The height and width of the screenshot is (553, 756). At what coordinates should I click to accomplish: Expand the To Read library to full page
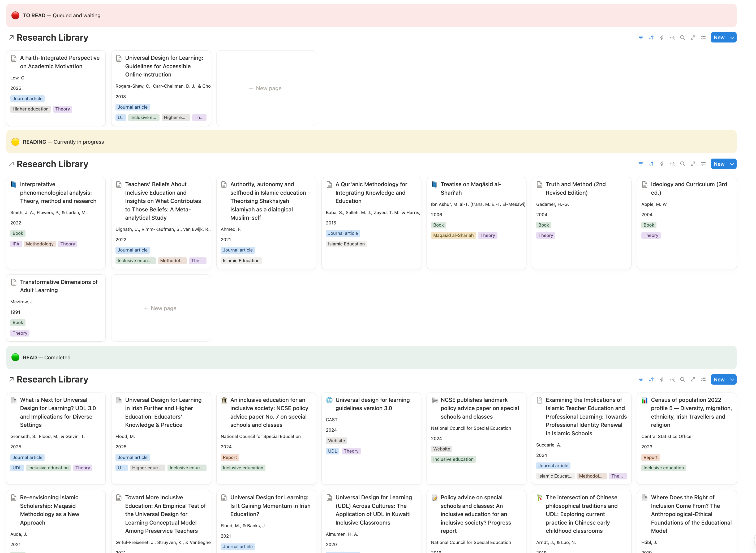pos(693,37)
